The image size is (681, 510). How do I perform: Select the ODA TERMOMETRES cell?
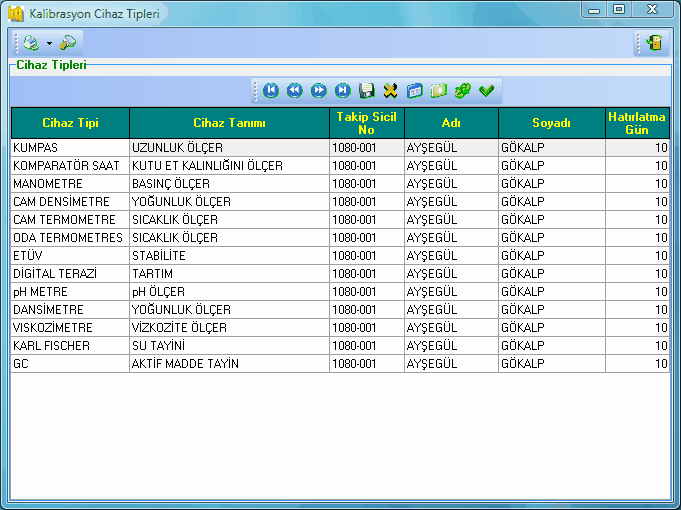tap(70, 238)
